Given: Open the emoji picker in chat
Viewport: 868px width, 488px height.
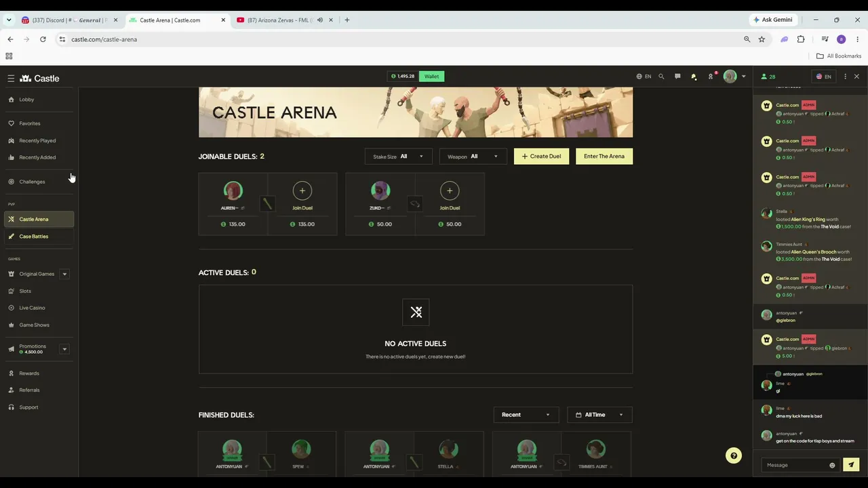Looking at the screenshot, I should tap(832, 465).
